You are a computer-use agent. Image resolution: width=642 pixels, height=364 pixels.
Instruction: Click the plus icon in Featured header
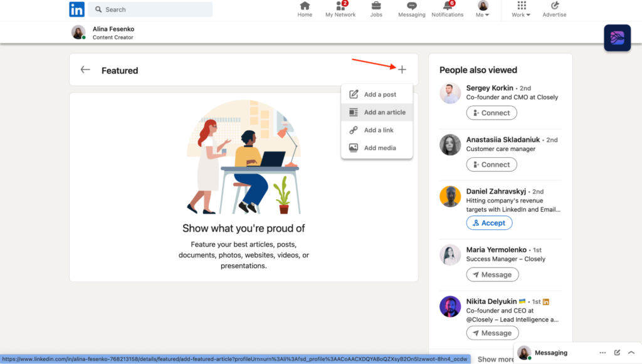tap(403, 70)
